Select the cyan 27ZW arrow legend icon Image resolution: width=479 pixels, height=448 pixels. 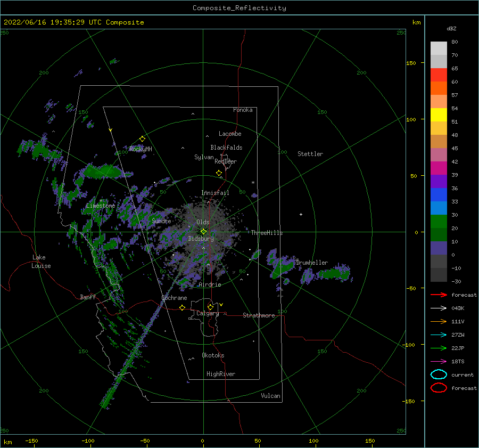439,335
